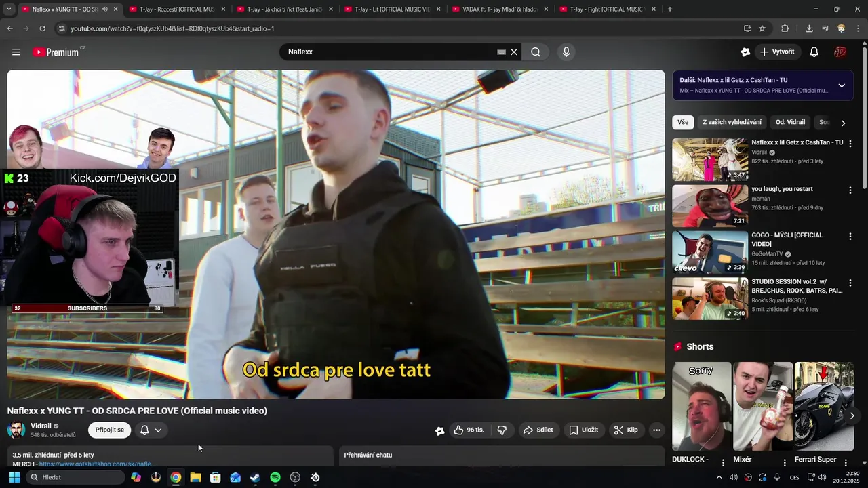Open GOGO - MYSLI video thumbnail
Screen dimensions: 868x488
[710, 252]
